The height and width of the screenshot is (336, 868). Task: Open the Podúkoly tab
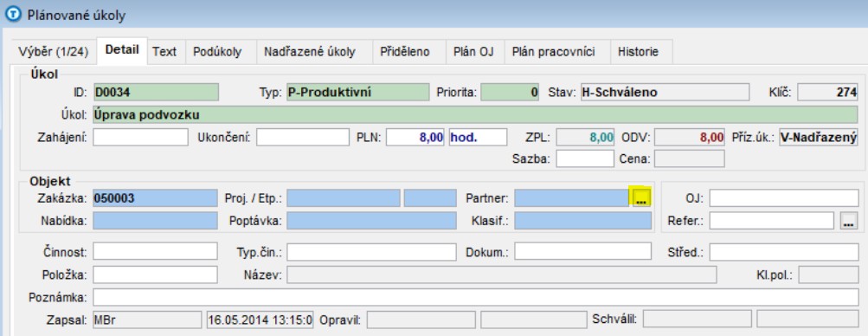click(217, 52)
